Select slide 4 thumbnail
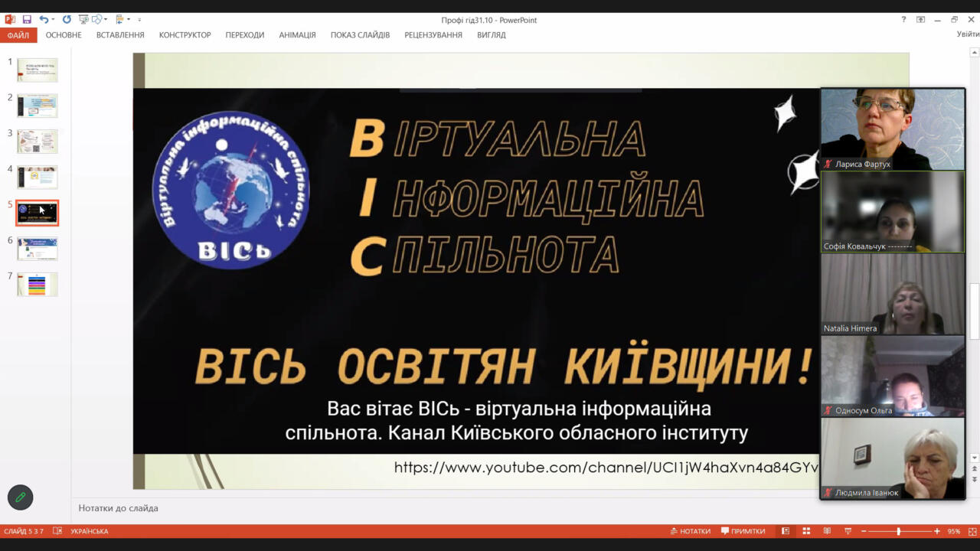 38,178
